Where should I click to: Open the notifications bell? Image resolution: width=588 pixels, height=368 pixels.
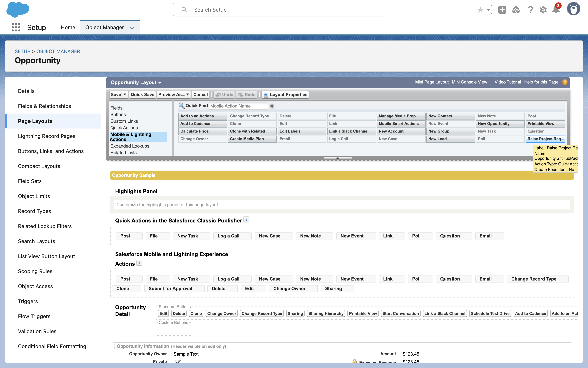point(556,10)
